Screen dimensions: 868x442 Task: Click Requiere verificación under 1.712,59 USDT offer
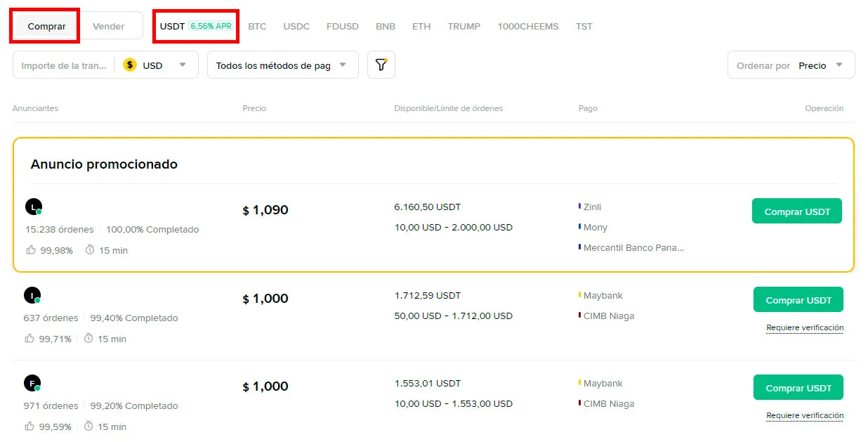tap(805, 327)
